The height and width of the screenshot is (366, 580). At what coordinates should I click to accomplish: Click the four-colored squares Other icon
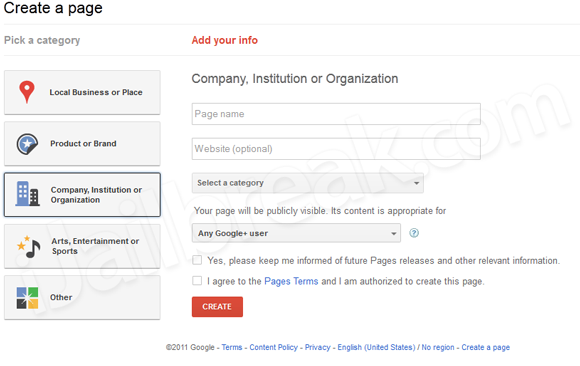pos(27,298)
